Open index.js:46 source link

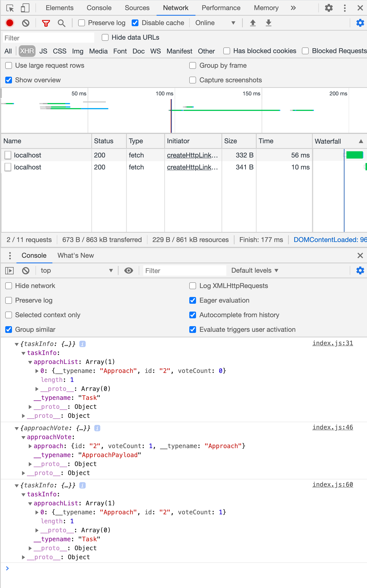[333, 427]
